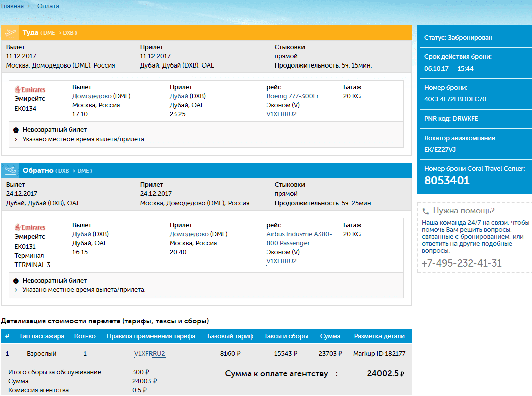
Task: Open the V1XFRRU2 fare link under Airbus A380
Action: 282,261
